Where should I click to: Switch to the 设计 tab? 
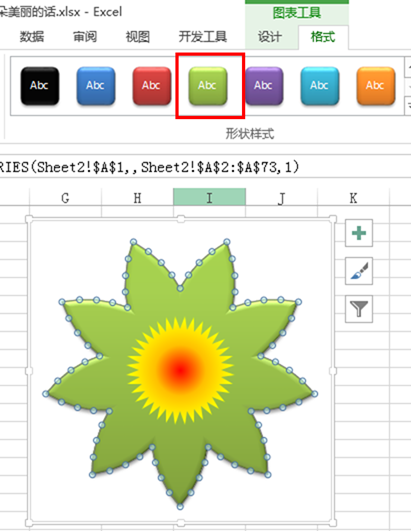[270, 37]
